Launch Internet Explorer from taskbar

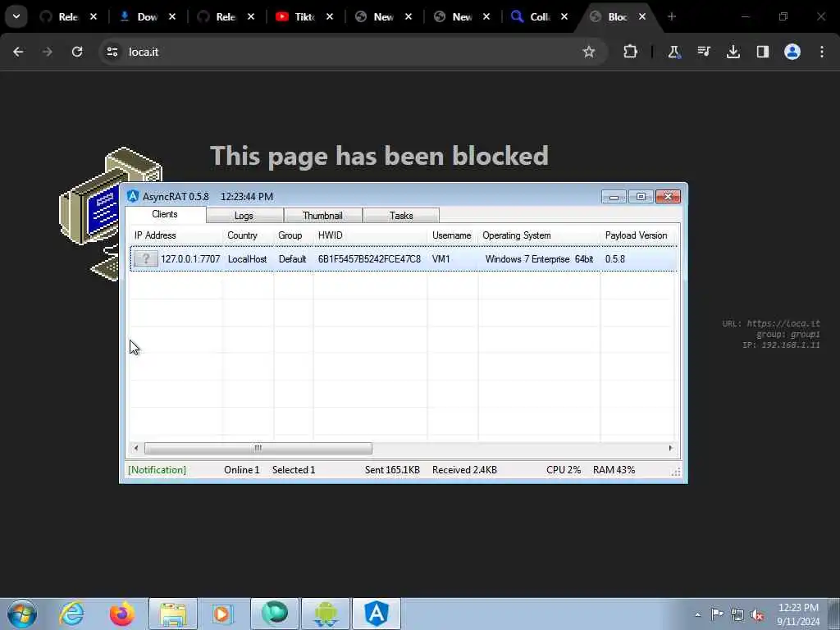pos(71,614)
